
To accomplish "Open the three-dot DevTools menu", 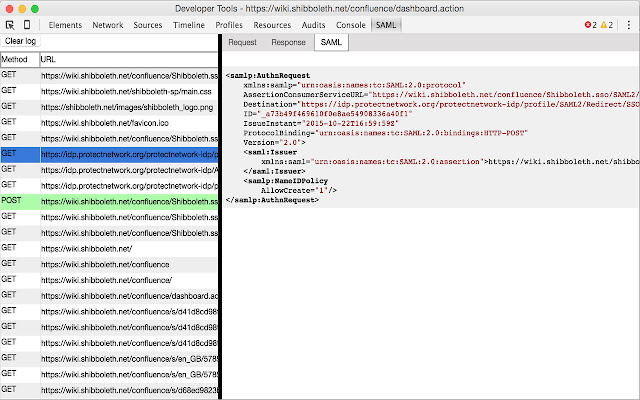I will (x=628, y=23).
